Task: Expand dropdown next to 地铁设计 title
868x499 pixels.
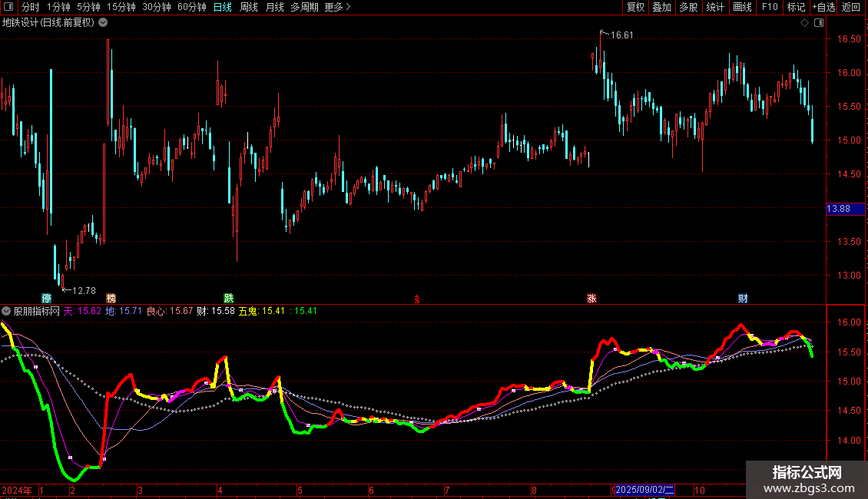Action: (x=103, y=23)
